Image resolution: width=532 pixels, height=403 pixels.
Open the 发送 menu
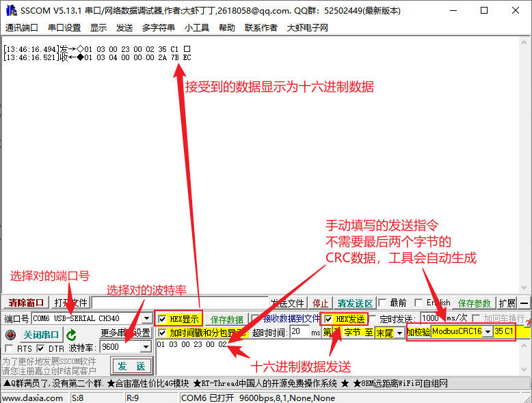124,28
